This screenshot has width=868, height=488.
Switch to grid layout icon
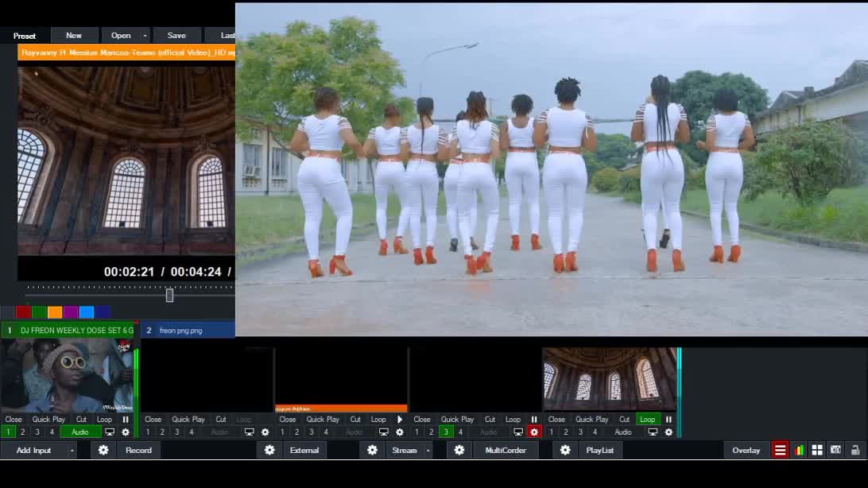tap(817, 451)
